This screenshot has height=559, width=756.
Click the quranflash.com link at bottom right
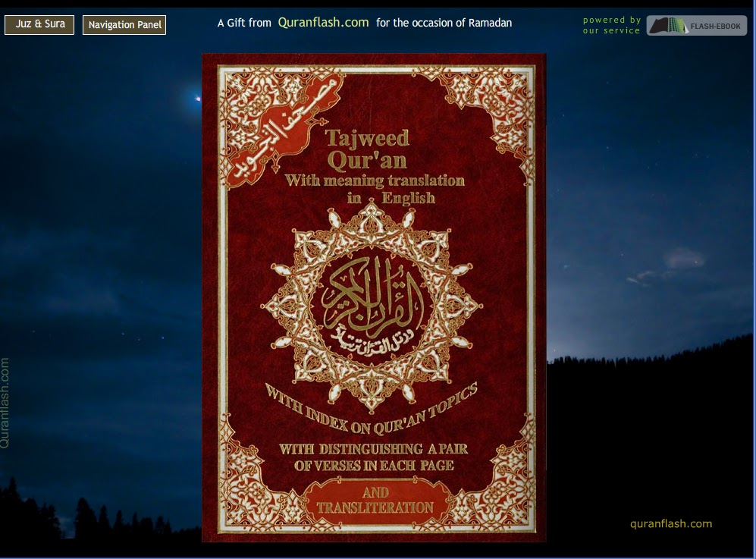point(670,524)
